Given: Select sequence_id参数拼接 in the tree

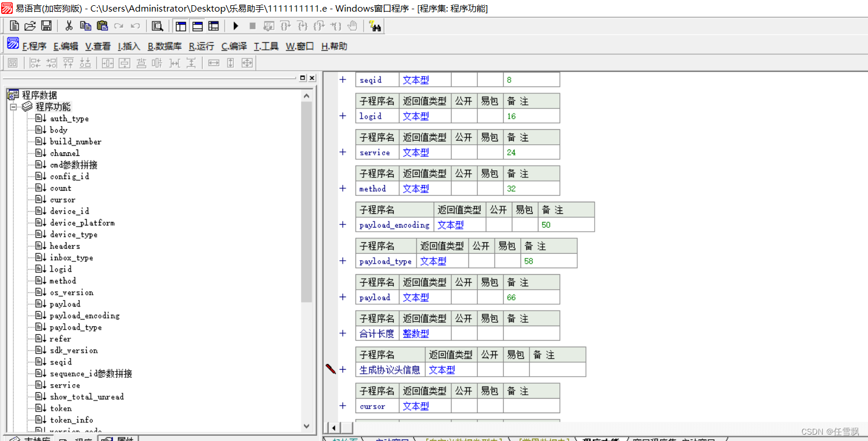Looking at the screenshot, I should [x=91, y=374].
